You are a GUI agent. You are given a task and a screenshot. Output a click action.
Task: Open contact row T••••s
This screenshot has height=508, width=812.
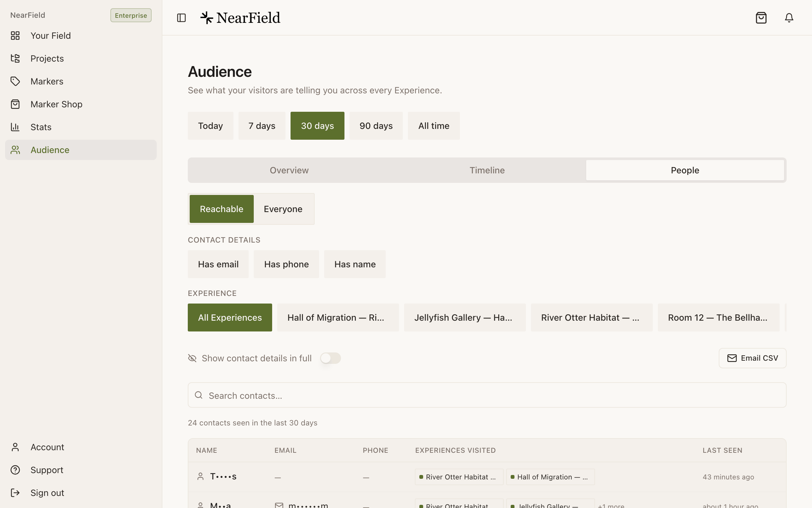(487, 477)
